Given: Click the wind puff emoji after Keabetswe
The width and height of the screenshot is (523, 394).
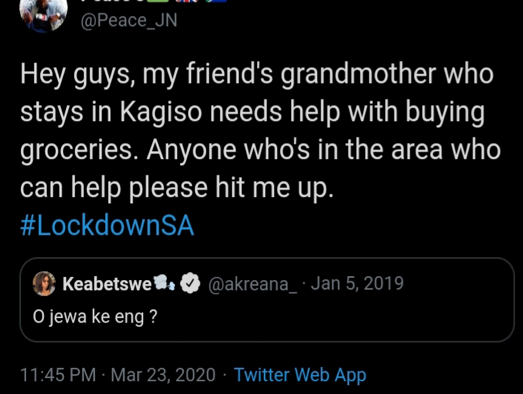Looking at the screenshot, I should (x=164, y=282).
